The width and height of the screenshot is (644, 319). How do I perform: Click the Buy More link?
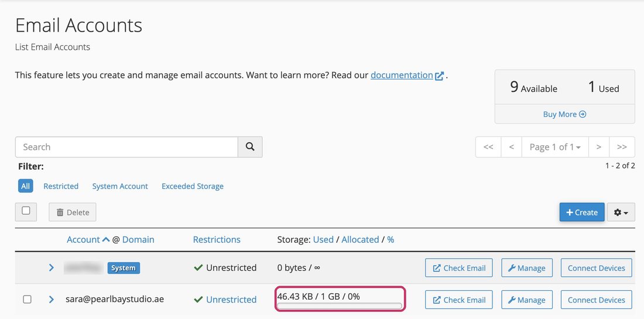coord(564,114)
